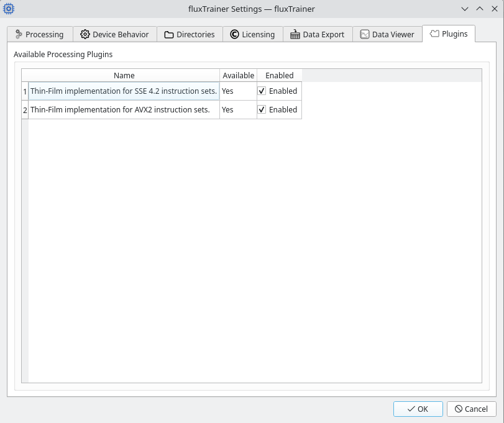Click the Enabled column header
504x423 pixels.
click(x=279, y=76)
